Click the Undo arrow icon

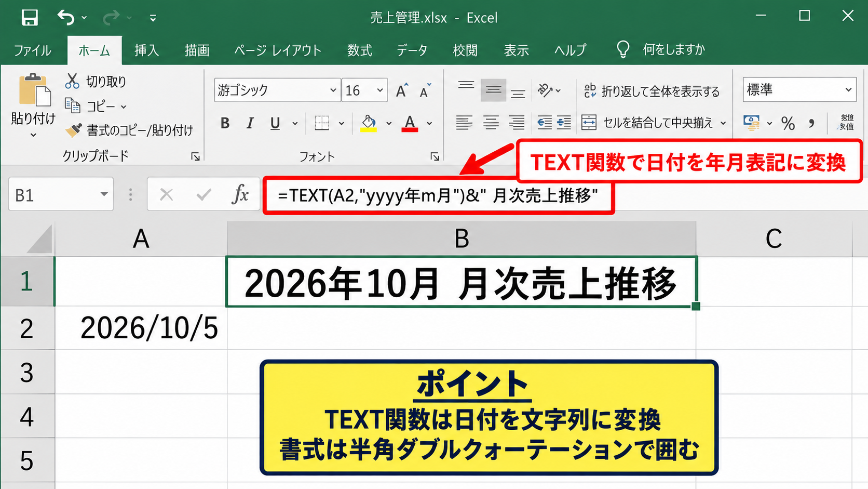click(66, 18)
